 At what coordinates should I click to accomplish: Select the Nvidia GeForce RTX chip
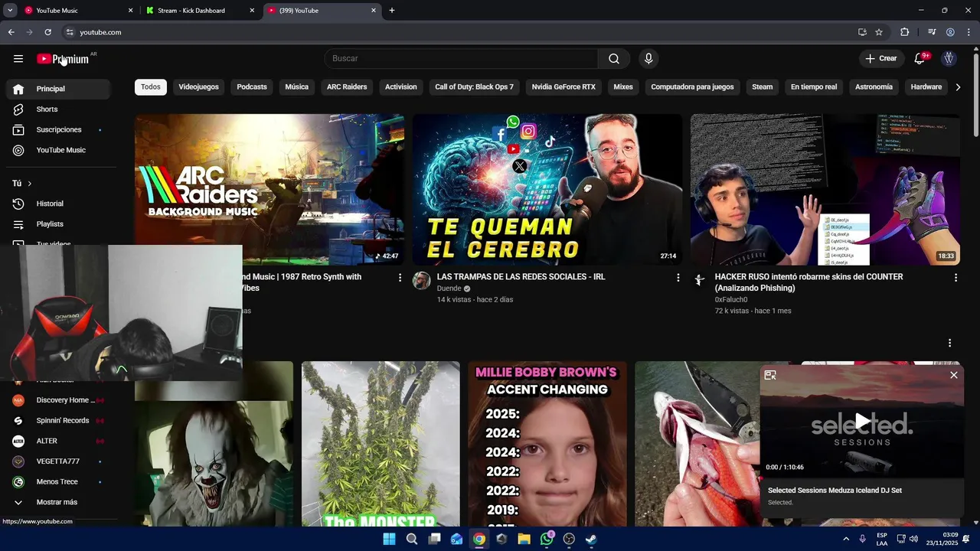[x=563, y=87]
